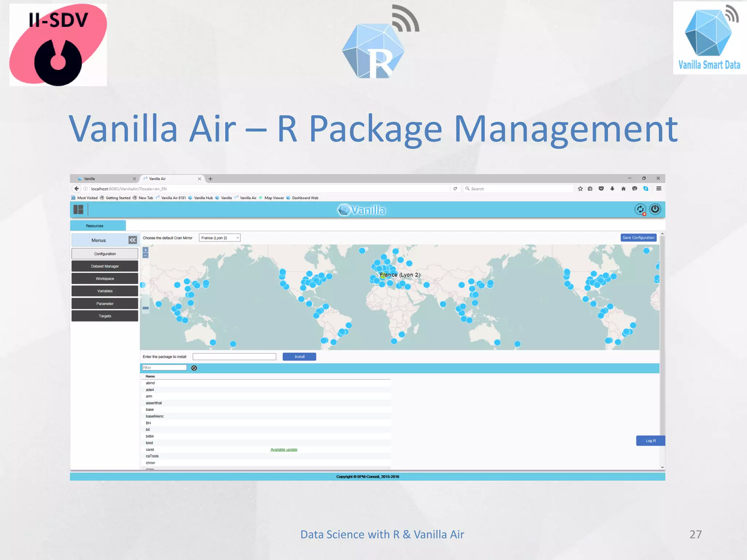
Task: Click the Pocket save icon
Action: [x=601, y=188]
